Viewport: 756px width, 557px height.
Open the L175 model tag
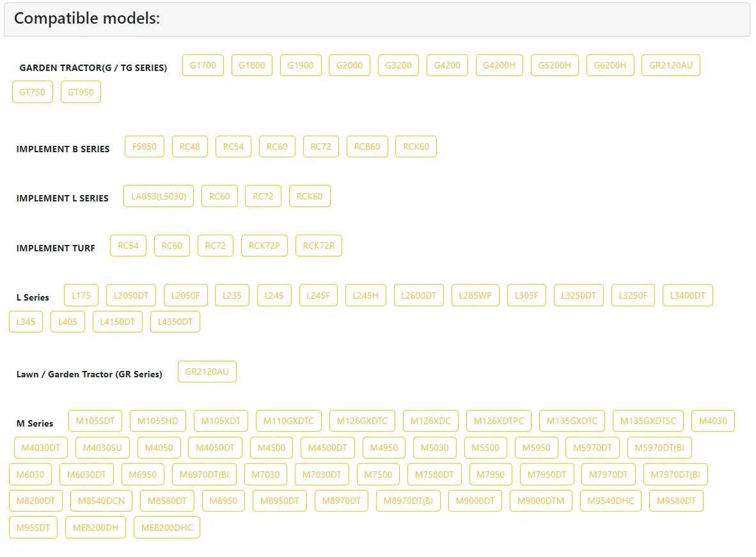(x=81, y=295)
